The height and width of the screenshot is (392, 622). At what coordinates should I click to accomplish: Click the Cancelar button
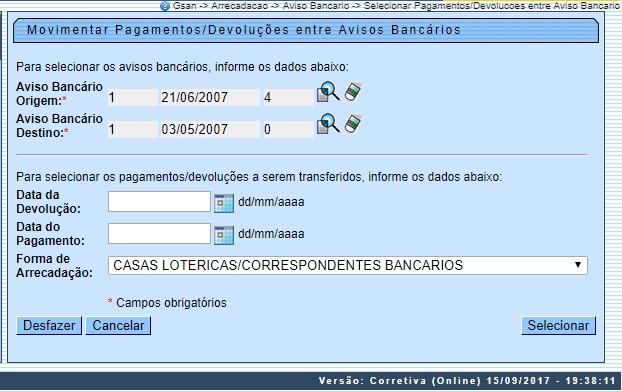pos(118,326)
